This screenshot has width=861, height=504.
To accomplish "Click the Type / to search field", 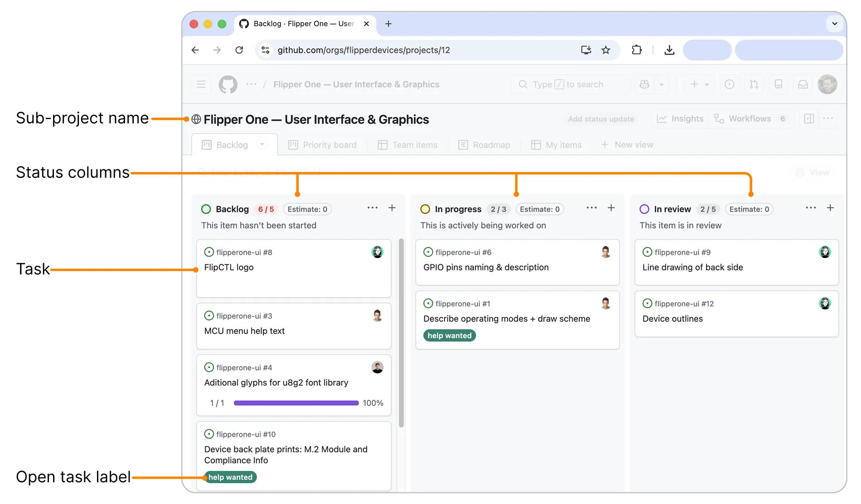I will tap(570, 84).
